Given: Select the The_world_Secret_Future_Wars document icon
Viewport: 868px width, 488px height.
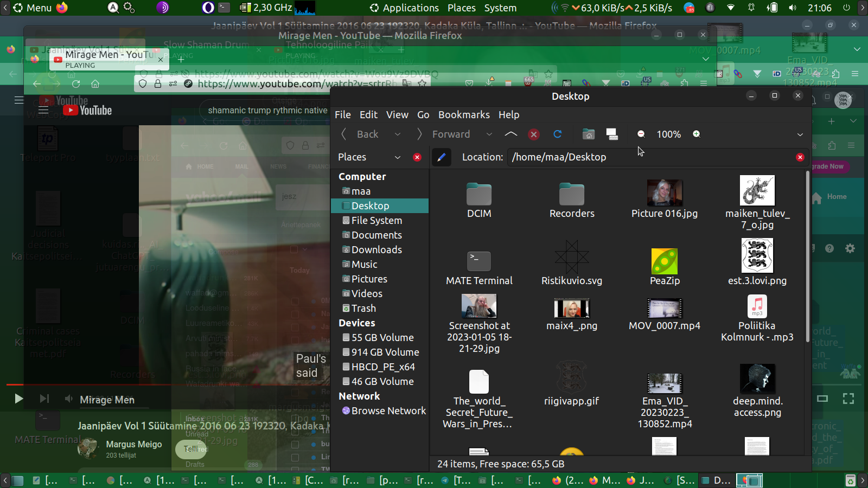Looking at the screenshot, I should point(479,382).
